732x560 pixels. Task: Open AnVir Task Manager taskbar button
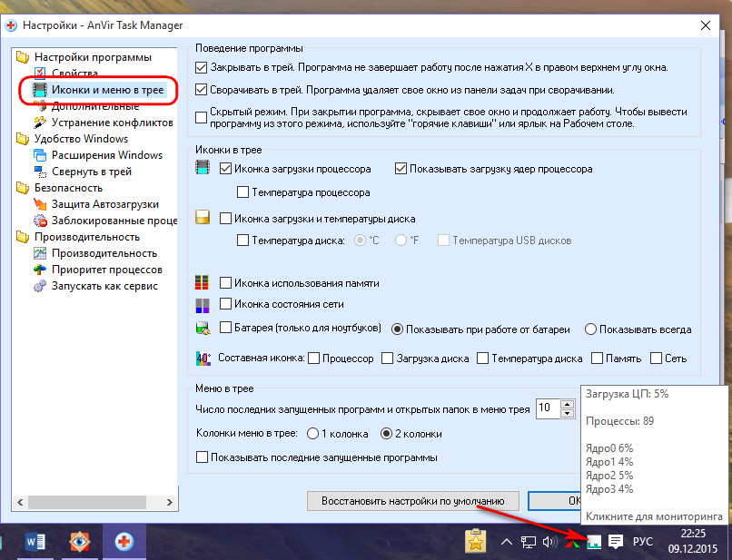pos(124,542)
